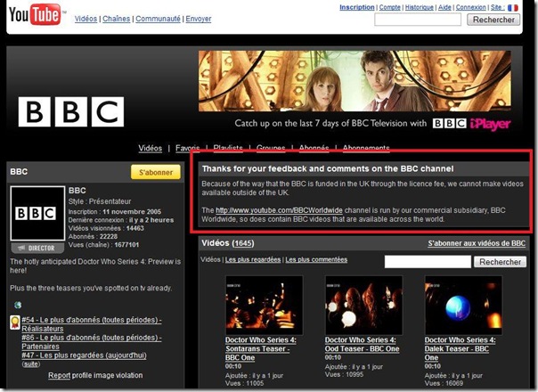
Task: Open Communauté in top navigation
Action: point(158,19)
